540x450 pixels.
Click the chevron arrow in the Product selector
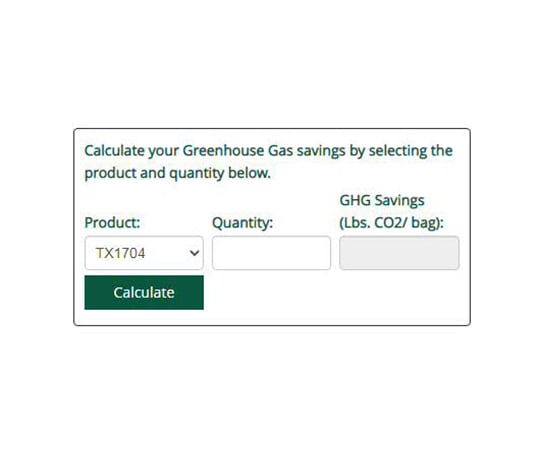point(195,253)
